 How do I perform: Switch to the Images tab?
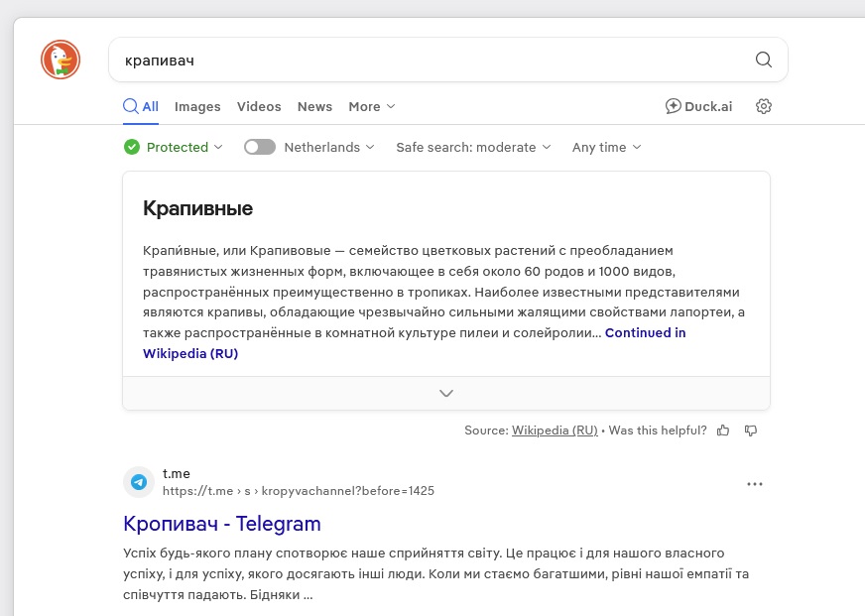197,106
